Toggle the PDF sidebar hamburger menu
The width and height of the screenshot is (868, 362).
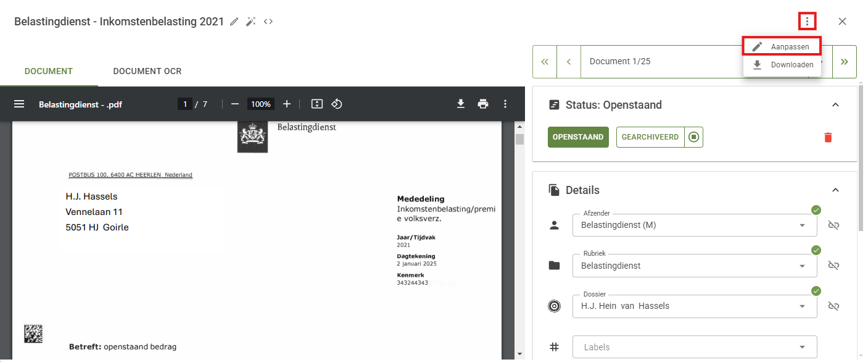coord(19,104)
